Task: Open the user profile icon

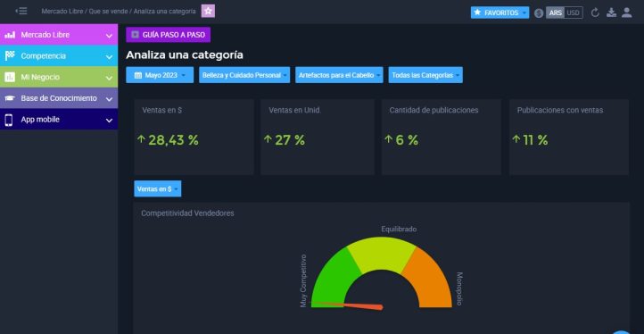Action: click(627, 13)
